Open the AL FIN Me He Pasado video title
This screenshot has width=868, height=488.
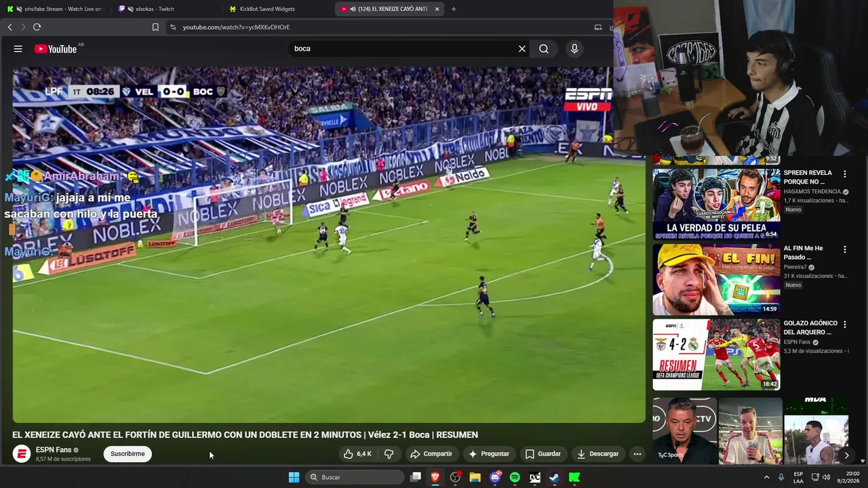coord(804,252)
